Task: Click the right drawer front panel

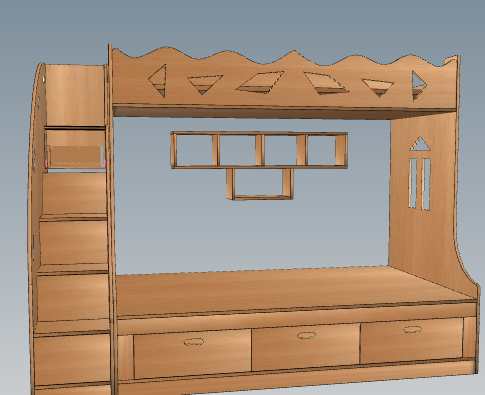Action: 412,340
